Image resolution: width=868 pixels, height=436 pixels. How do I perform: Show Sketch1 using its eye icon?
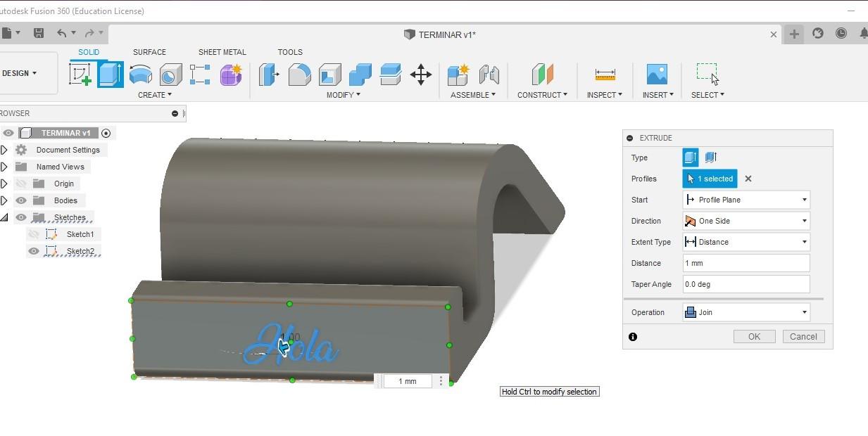point(33,234)
